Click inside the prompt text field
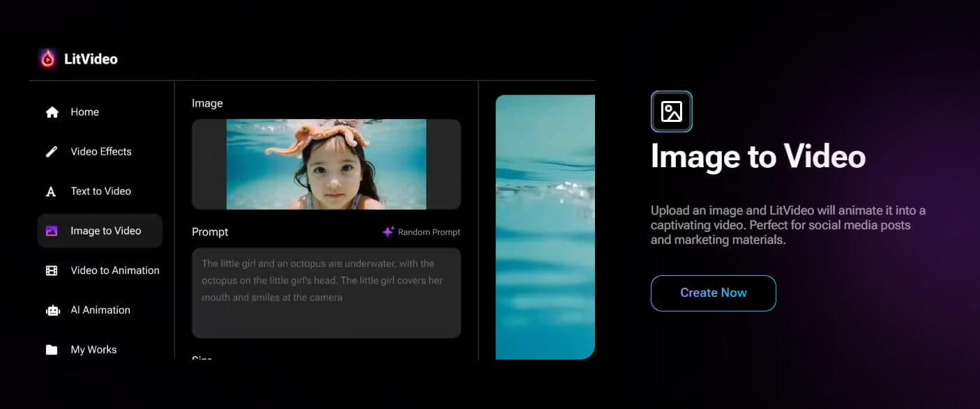Image resolution: width=980 pixels, height=409 pixels. tap(326, 293)
